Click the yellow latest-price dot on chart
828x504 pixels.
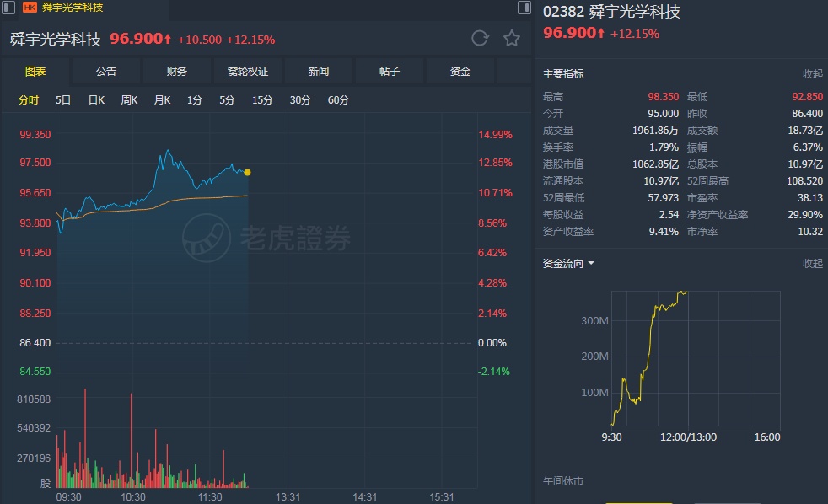point(247,172)
